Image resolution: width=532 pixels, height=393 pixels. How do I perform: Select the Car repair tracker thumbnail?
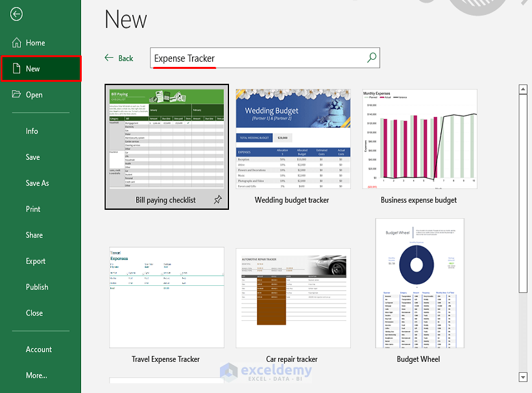293,298
